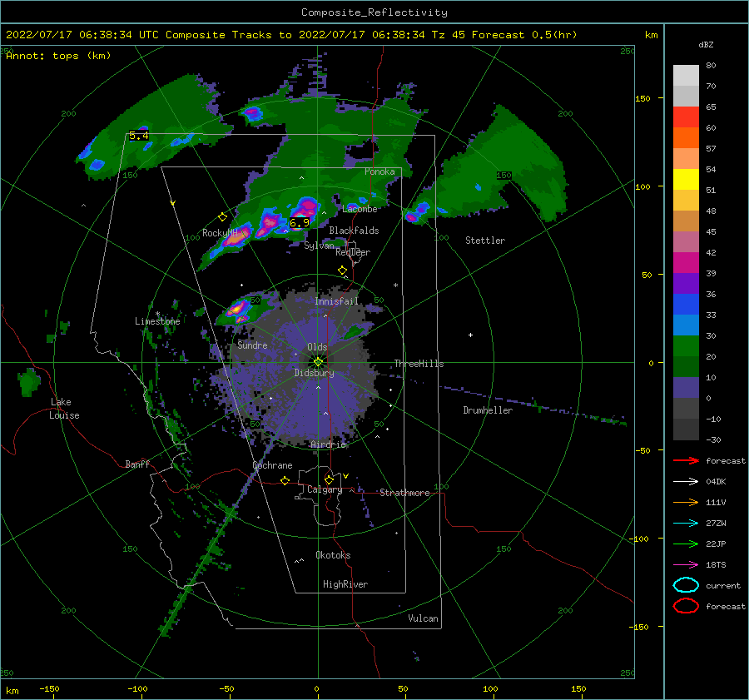The width and height of the screenshot is (749, 700).
Task: Click the Blackfalds city label
Action: tap(354, 231)
